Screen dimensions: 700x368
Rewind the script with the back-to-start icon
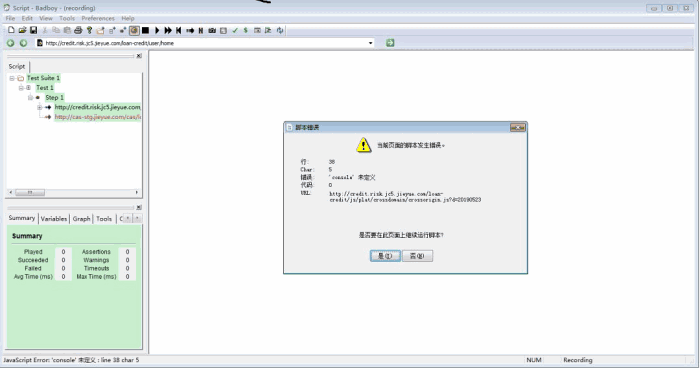tap(179, 30)
